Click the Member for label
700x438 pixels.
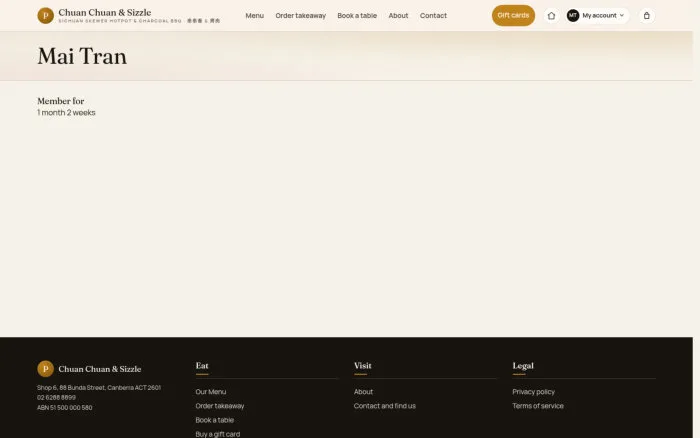coord(61,101)
